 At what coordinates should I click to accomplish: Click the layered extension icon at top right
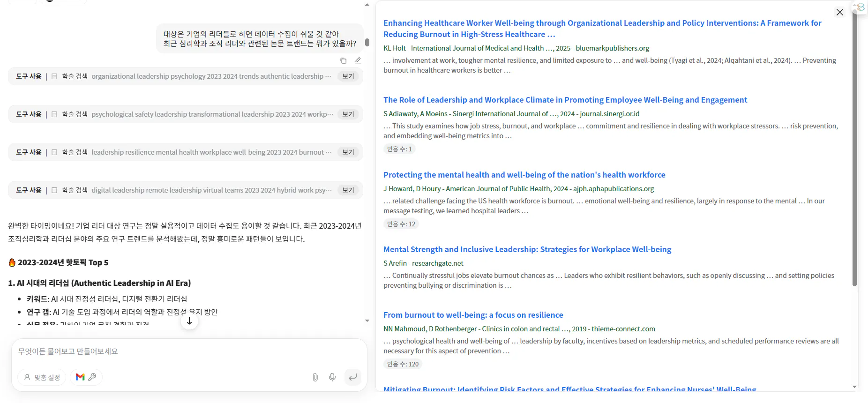tap(861, 7)
